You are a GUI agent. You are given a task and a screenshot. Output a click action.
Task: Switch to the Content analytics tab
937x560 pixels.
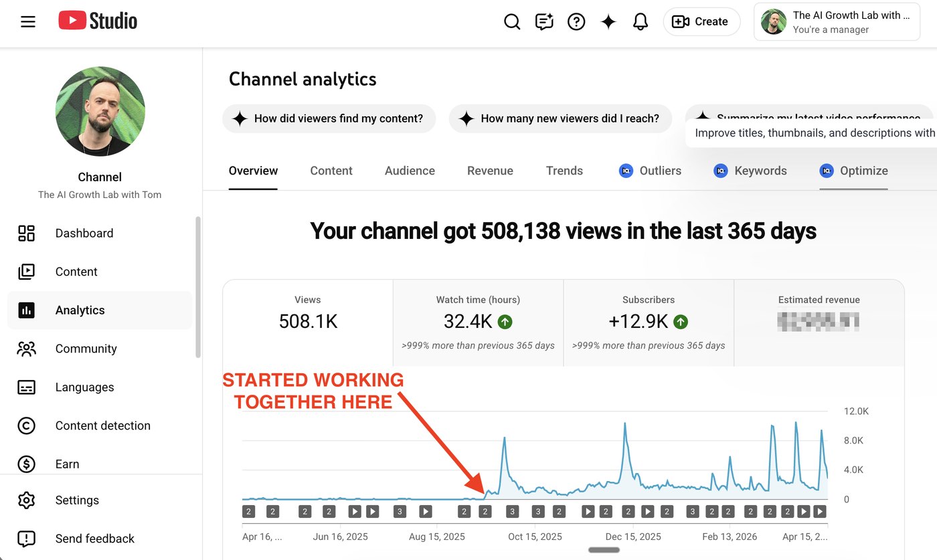tap(331, 171)
